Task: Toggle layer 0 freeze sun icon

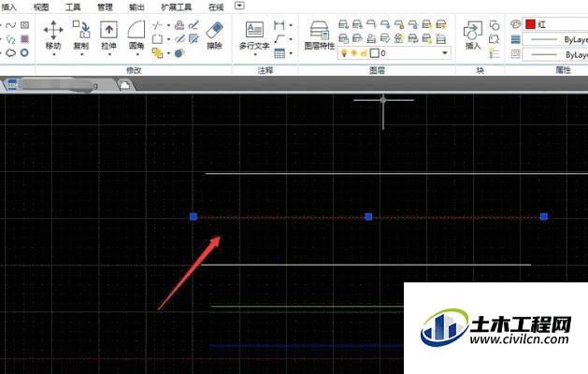Action: tap(353, 53)
